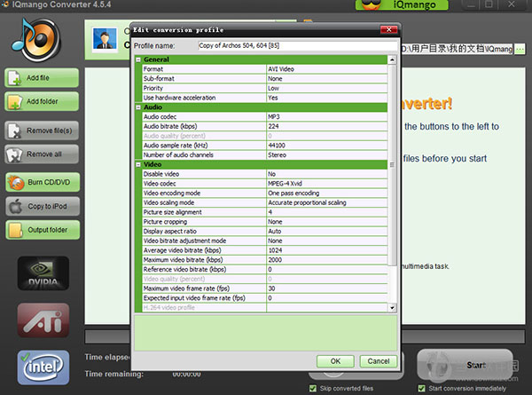Select Video bitrate adjustment mode value
Screen dimensions: 532x395
coord(326,241)
